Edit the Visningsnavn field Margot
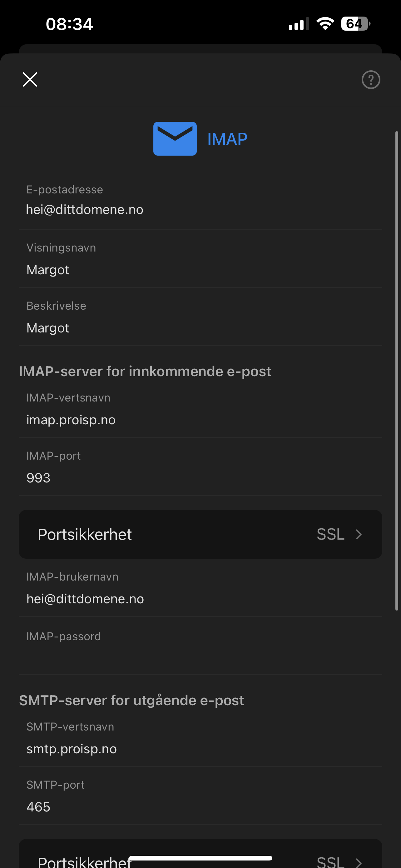 (x=200, y=259)
